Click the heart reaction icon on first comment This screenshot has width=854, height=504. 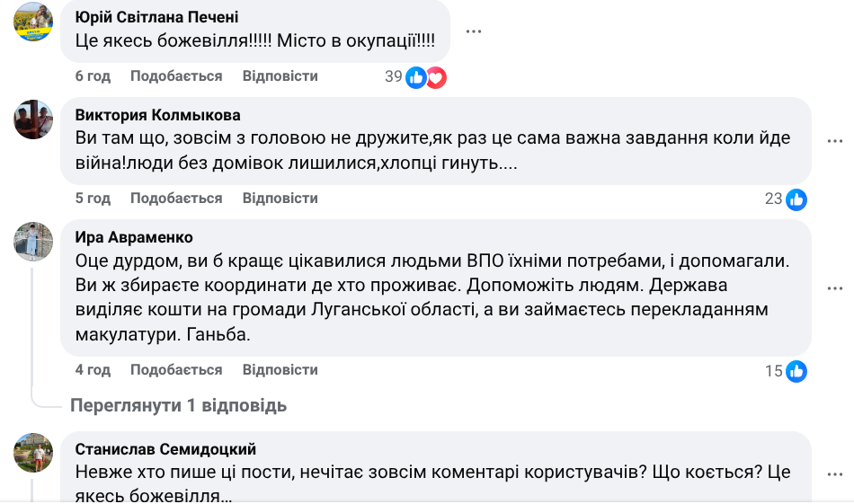[x=436, y=77]
